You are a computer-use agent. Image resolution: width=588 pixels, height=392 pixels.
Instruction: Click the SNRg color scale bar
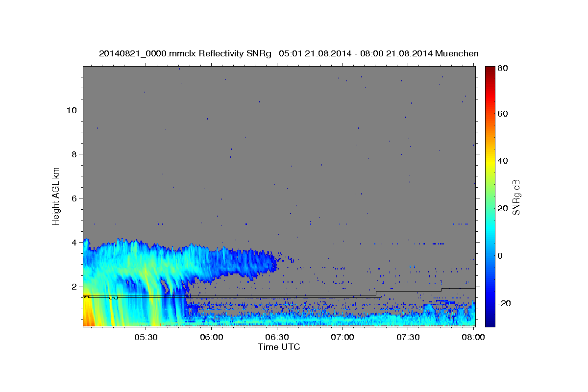point(490,196)
